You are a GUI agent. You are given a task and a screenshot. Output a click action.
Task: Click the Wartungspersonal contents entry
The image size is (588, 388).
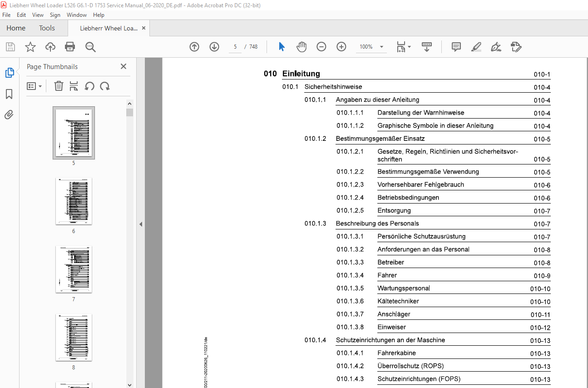pyautogui.click(x=404, y=288)
